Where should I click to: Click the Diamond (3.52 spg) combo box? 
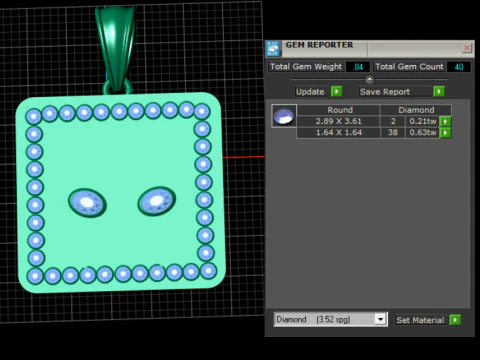tap(331, 319)
